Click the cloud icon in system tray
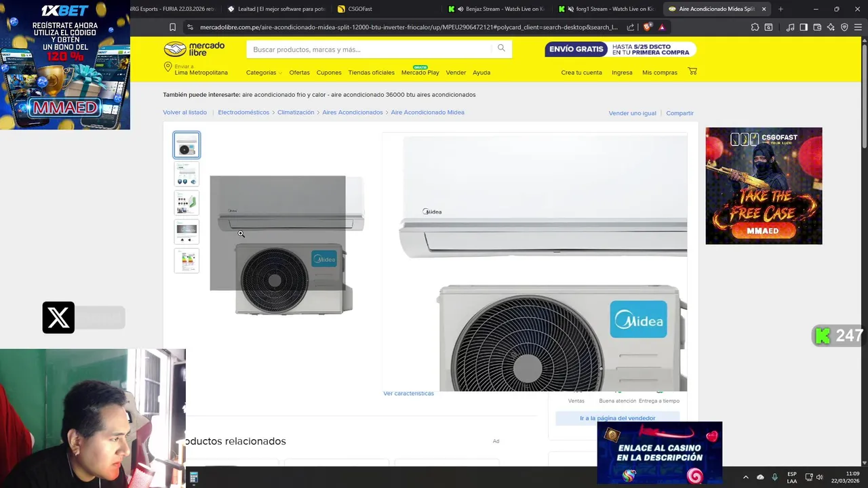The image size is (868, 488). [x=760, y=477]
